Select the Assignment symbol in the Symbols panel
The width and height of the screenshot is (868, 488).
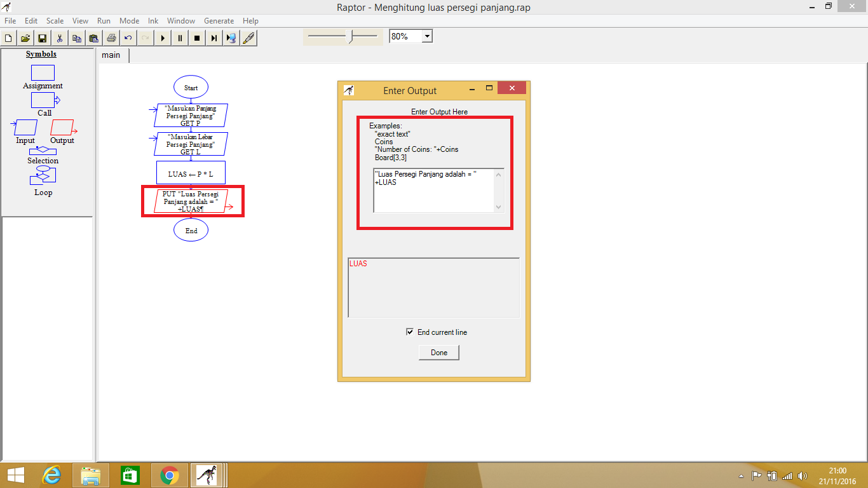[43, 72]
